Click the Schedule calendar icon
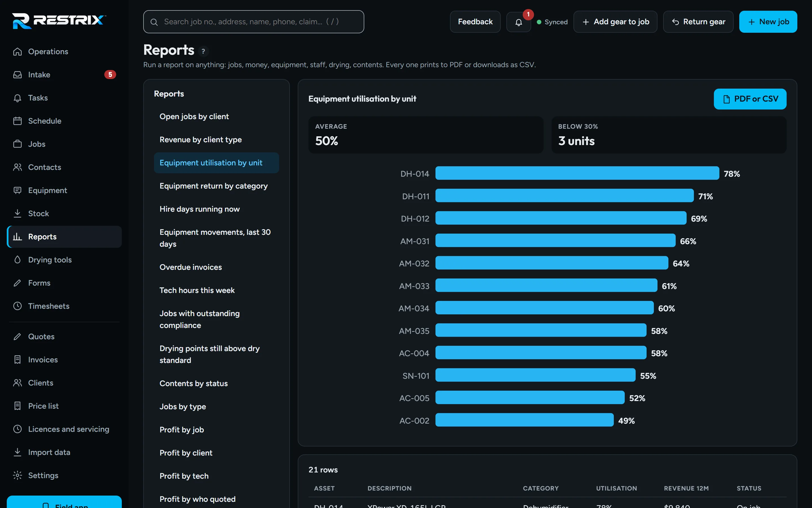 coord(17,121)
